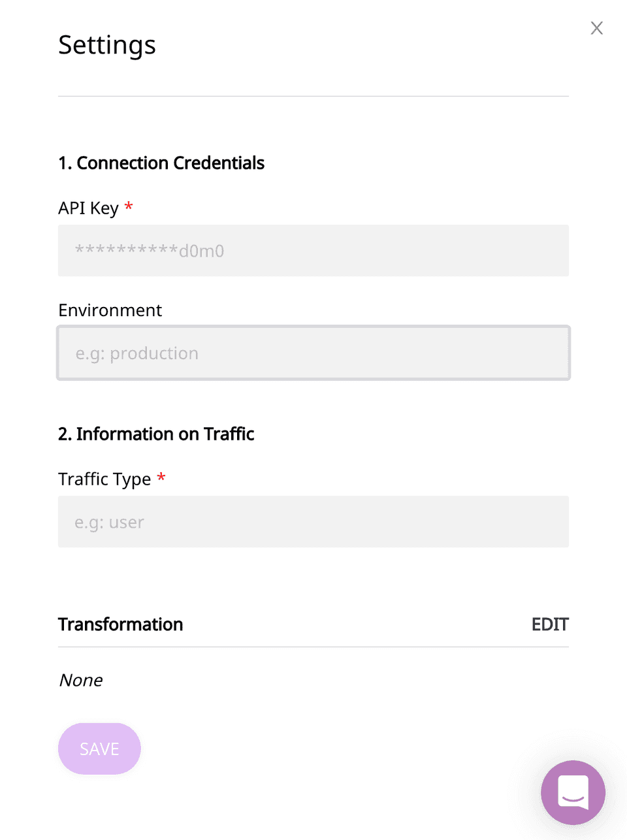Click the Transformation section heading
Screen dimensions: 627x840
[x=121, y=624]
